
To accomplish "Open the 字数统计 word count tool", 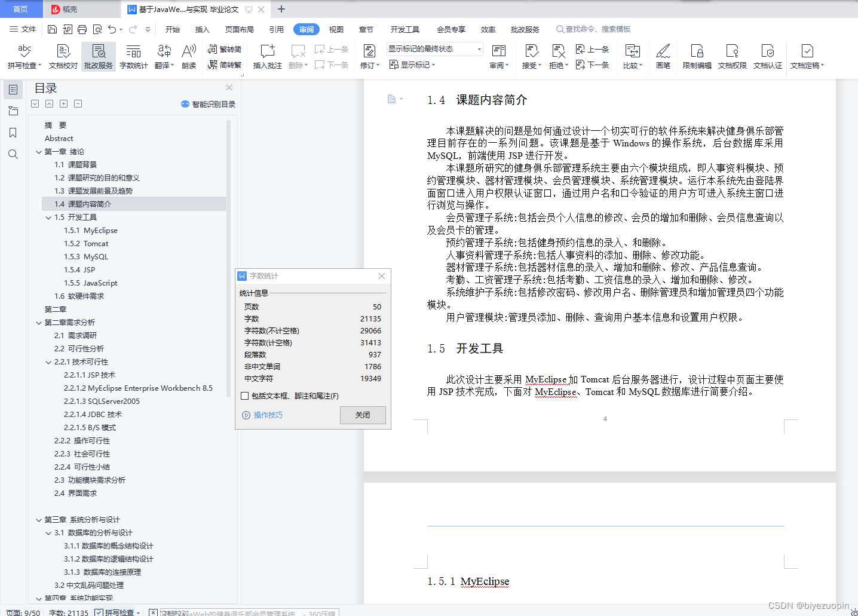I will [133, 57].
